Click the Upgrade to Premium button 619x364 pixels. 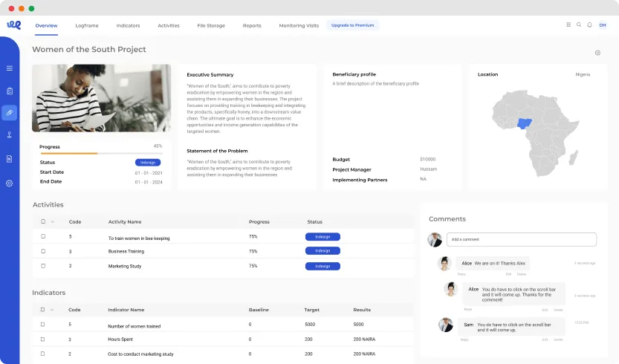click(x=352, y=25)
